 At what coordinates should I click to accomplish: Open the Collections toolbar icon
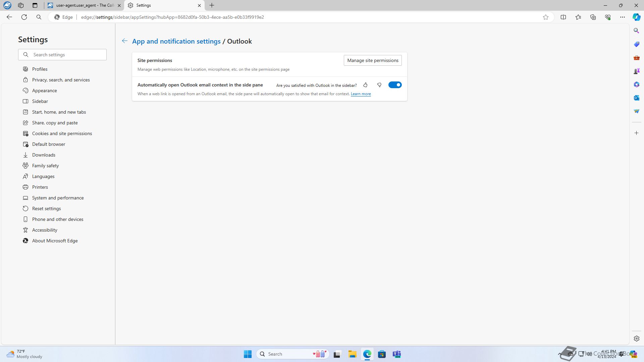click(593, 17)
